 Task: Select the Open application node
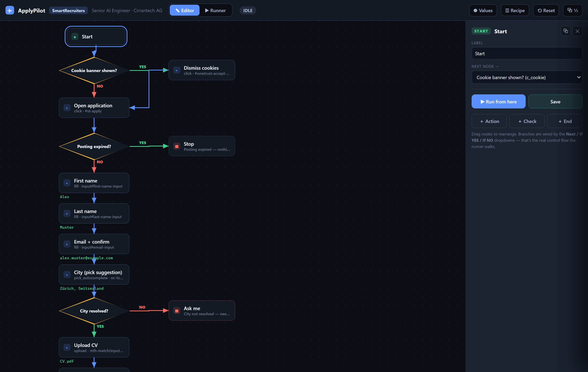(94, 108)
